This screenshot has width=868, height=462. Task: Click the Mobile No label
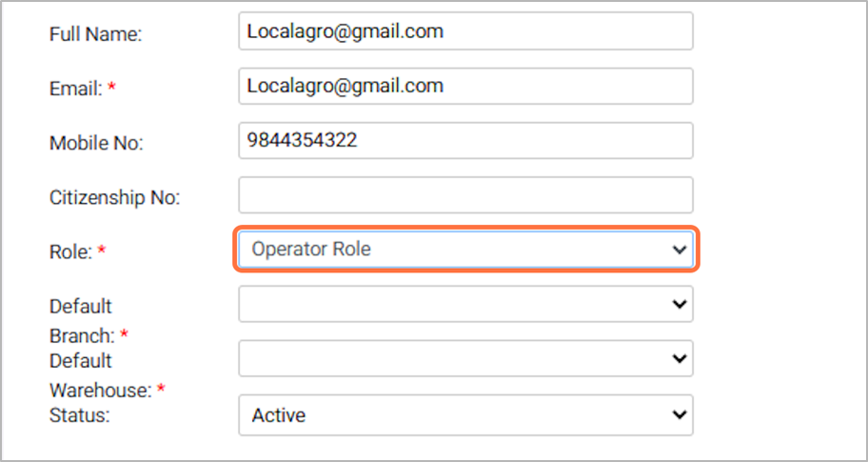click(x=95, y=144)
